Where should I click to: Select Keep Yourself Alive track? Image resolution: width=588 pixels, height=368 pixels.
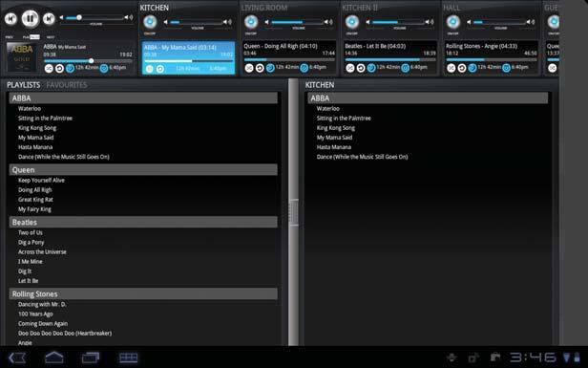click(x=41, y=181)
